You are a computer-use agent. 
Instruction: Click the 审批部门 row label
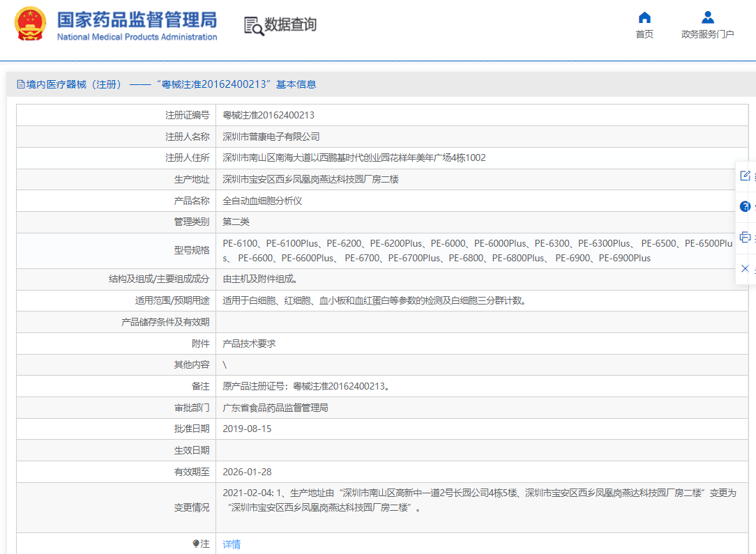click(191, 408)
